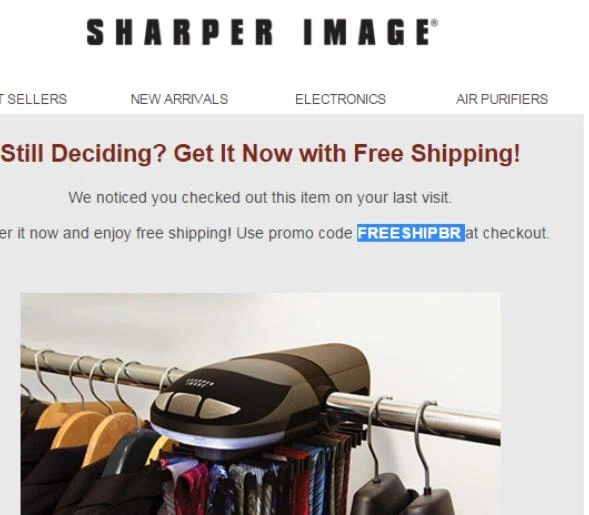Go to New Arrivals section
This screenshot has width=589, height=515.
tap(179, 99)
